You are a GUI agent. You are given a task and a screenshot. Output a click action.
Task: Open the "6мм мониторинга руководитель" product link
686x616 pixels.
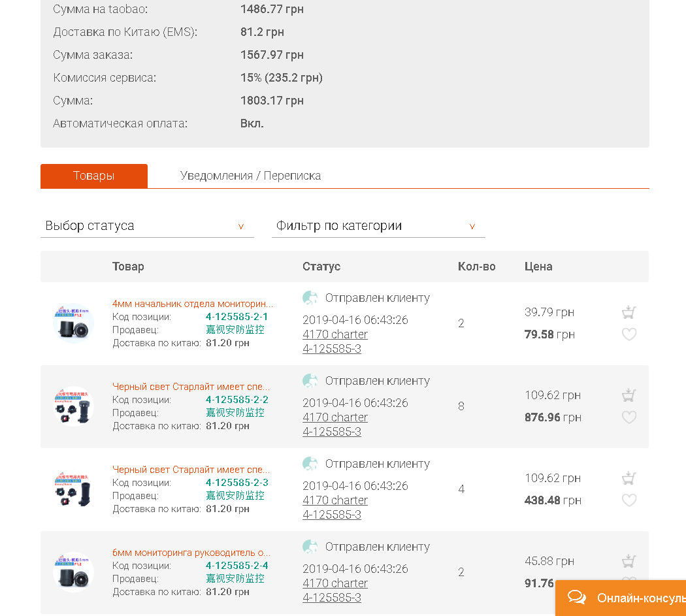191,552
